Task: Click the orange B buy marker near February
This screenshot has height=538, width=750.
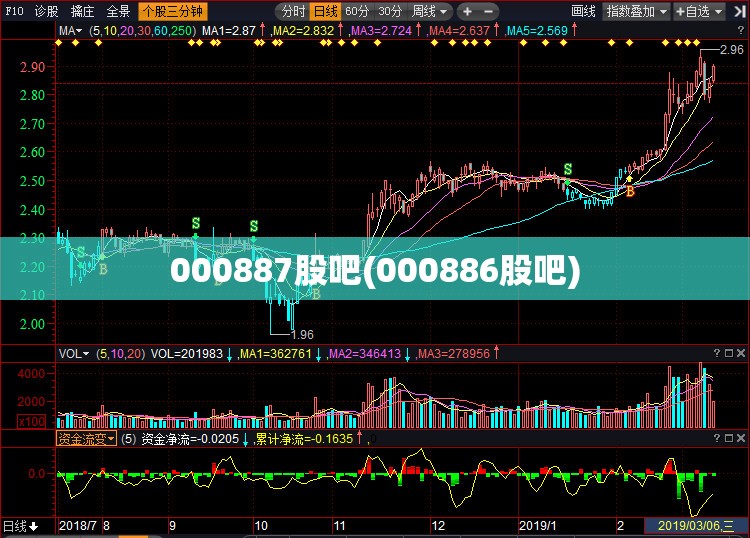Action: (x=630, y=192)
